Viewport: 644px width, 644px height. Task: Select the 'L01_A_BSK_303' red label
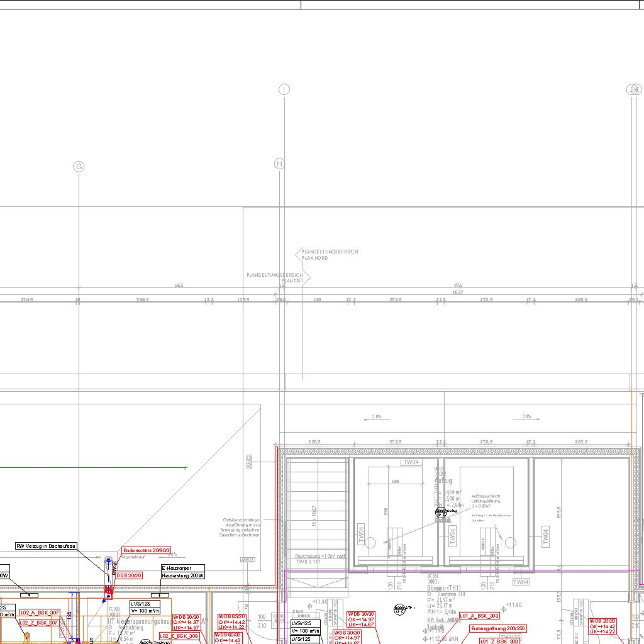click(x=479, y=616)
